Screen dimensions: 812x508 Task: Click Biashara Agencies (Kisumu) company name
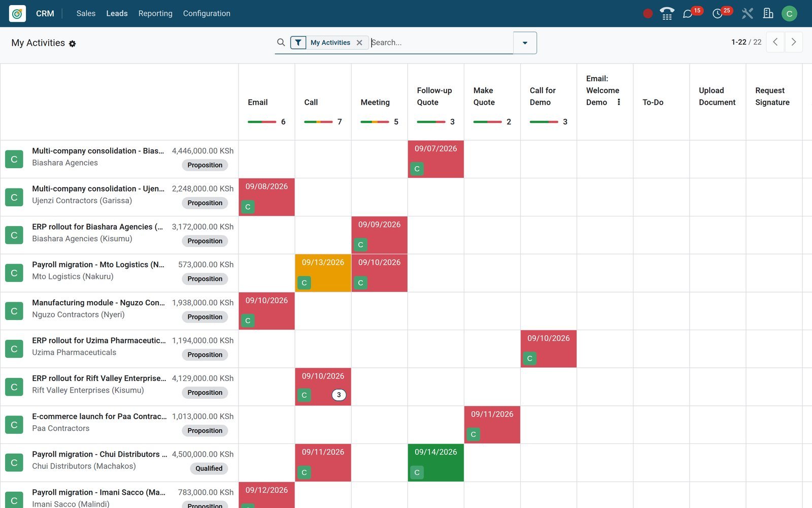click(x=82, y=239)
